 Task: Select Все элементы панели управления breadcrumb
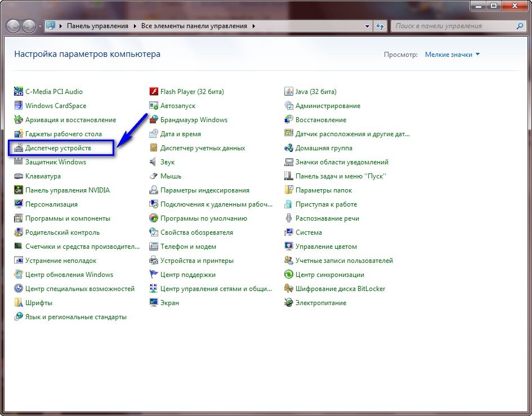coord(194,26)
